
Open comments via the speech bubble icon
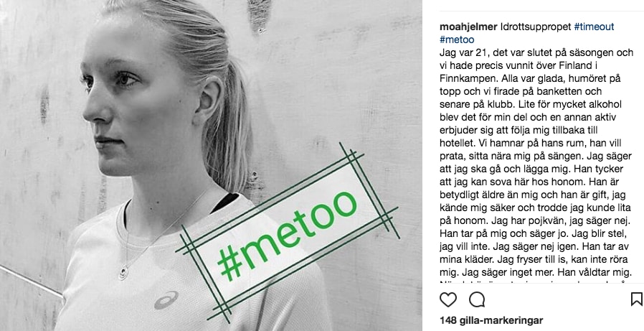(477, 299)
